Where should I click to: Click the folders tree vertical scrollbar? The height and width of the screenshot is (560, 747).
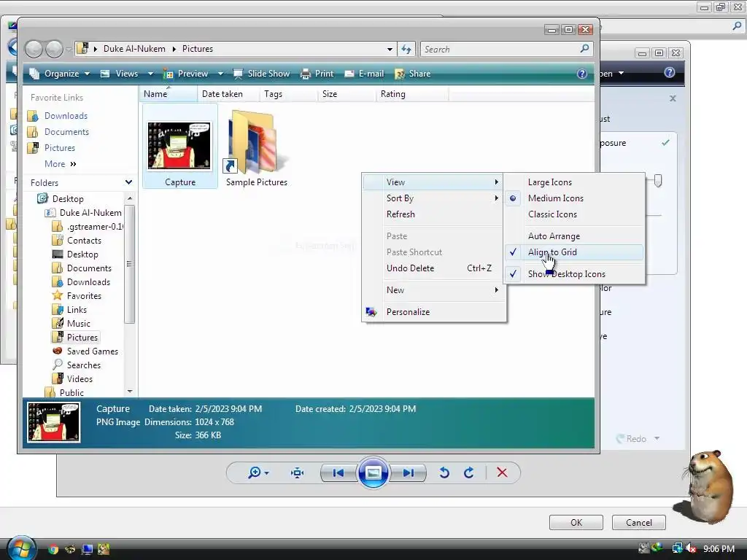tap(130, 264)
